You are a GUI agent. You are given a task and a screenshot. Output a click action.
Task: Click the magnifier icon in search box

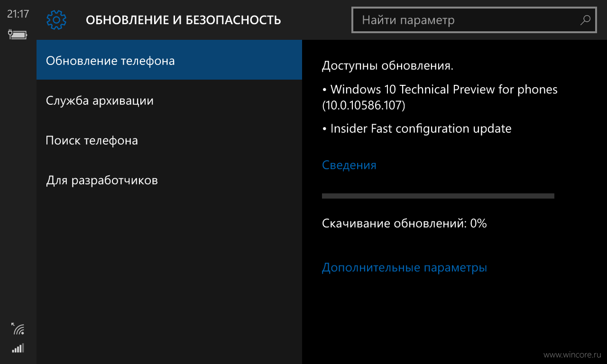tap(585, 20)
